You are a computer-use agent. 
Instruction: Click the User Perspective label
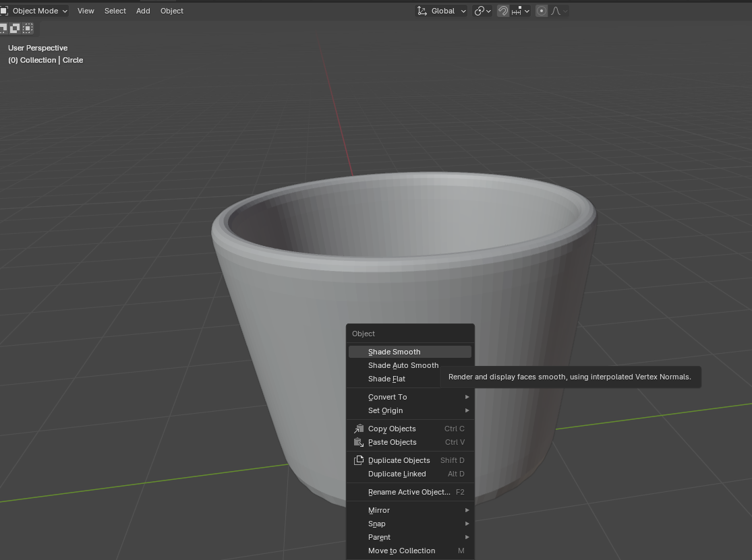click(x=38, y=48)
